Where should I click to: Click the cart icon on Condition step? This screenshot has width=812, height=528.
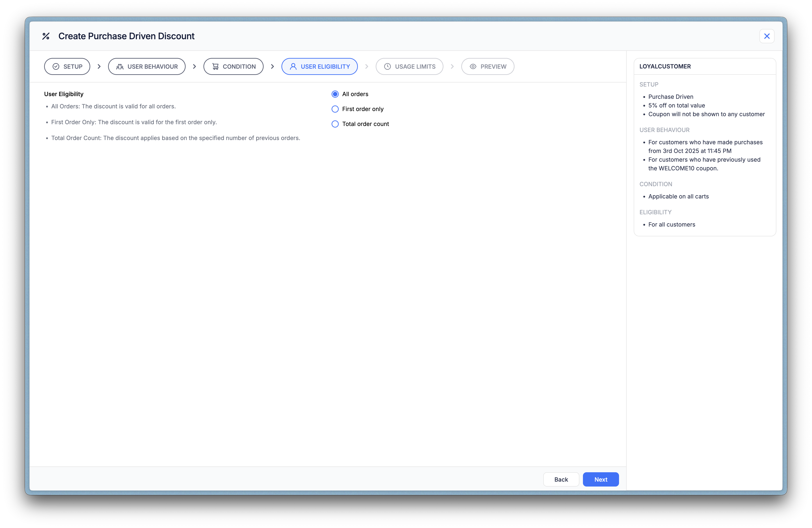[x=215, y=66]
